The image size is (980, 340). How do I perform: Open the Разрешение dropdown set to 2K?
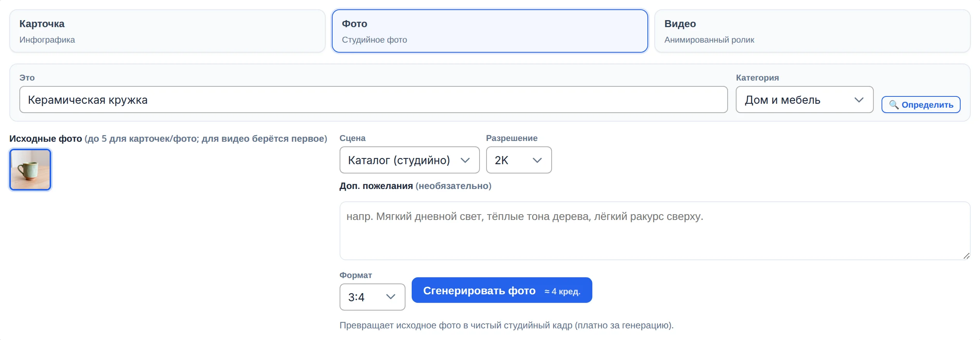pos(519,160)
